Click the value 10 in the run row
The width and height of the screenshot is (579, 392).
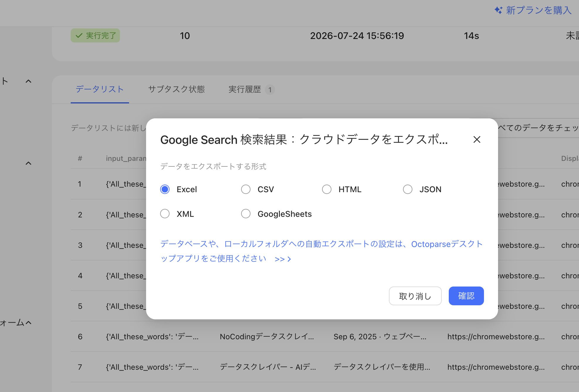(185, 36)
